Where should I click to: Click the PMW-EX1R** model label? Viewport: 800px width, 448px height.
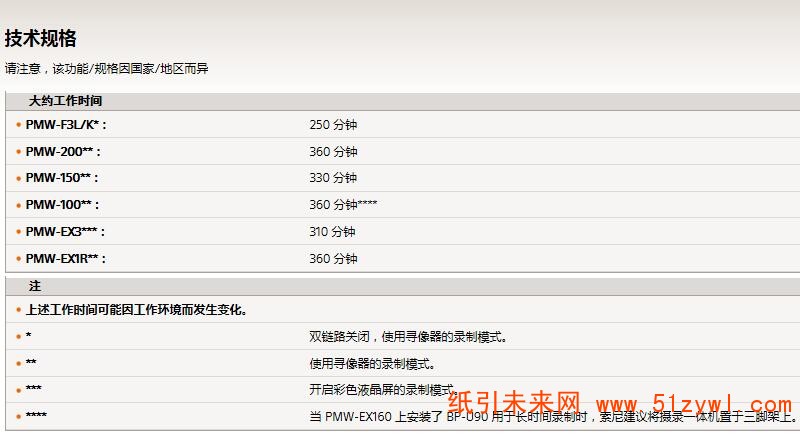pos(65,259)
